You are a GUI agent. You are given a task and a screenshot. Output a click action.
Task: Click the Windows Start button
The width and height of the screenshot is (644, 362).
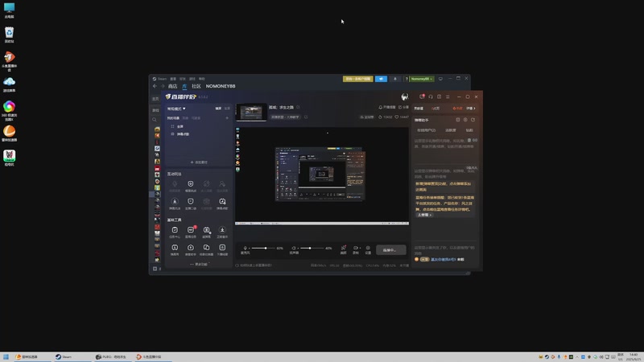pyautogui.click(x=6, y=357)
